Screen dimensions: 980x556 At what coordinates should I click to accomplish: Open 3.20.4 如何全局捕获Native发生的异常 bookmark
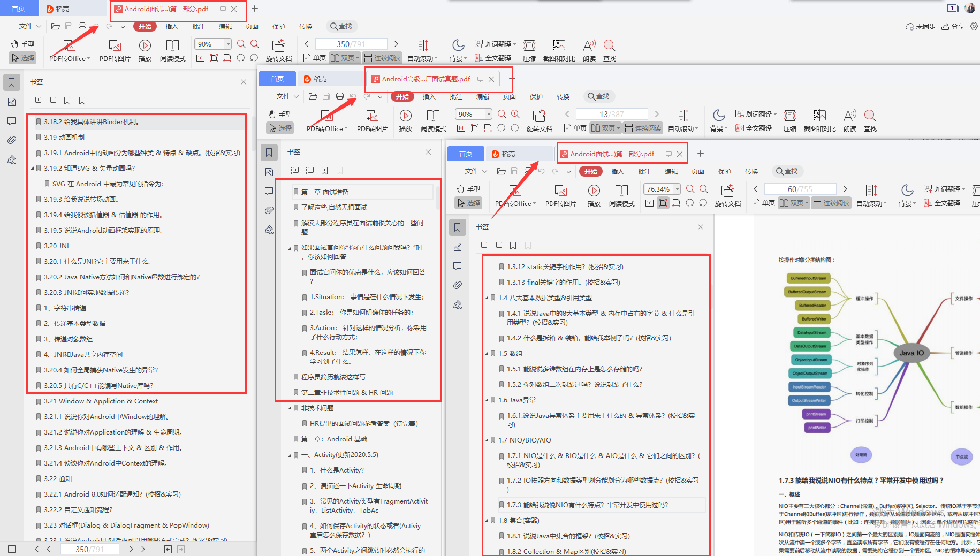101,370
